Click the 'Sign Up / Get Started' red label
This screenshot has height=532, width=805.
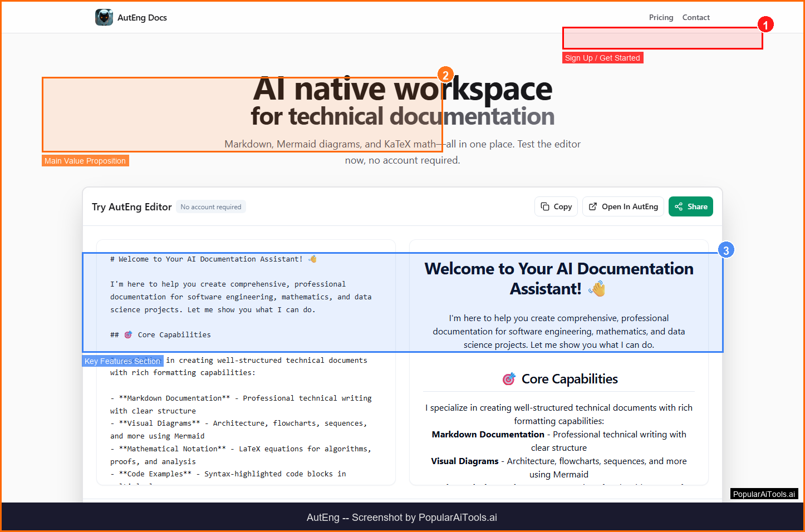click(602, 58)
